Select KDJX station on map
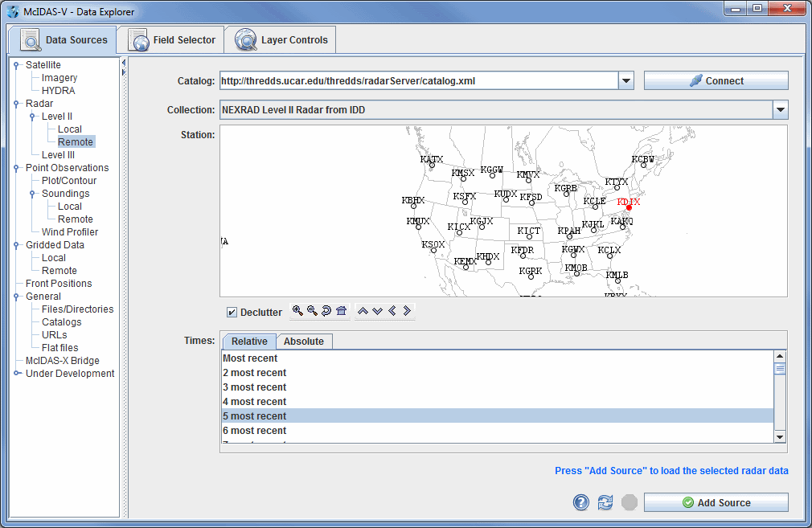The image size is (812, 528). [x=629, y=207]
